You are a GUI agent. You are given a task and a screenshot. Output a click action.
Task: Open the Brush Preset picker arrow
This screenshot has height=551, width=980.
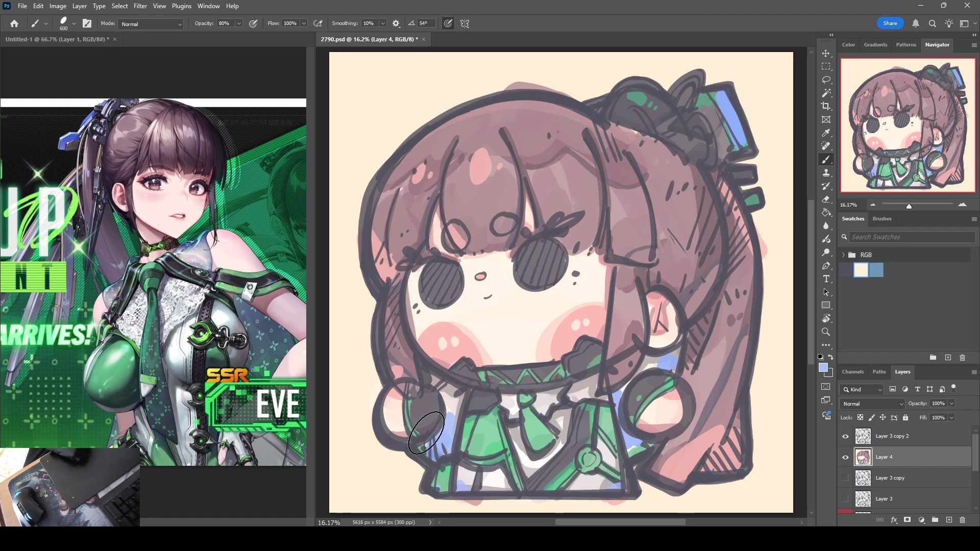(74, 23)
